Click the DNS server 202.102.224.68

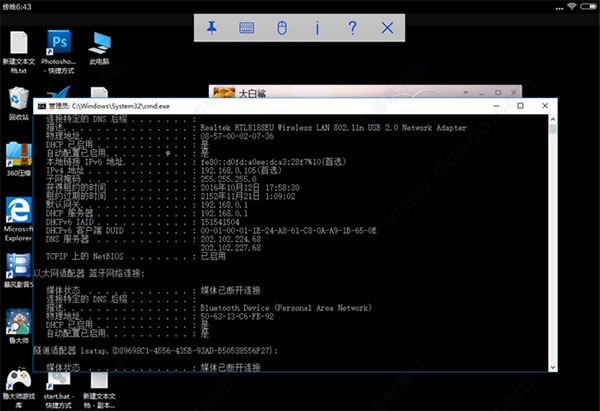[231, 239]
